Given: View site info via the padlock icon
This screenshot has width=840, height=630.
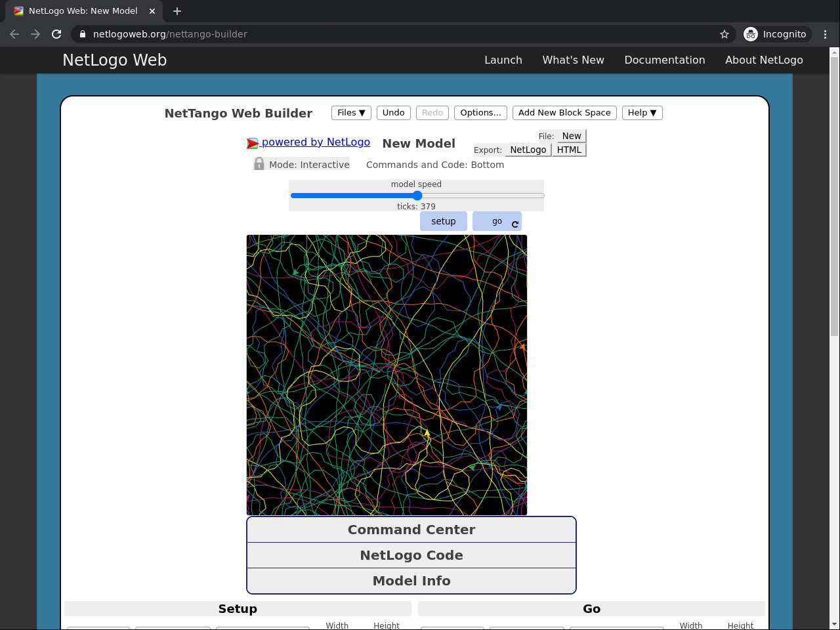Looking at the screenshot, I should 82,34.
